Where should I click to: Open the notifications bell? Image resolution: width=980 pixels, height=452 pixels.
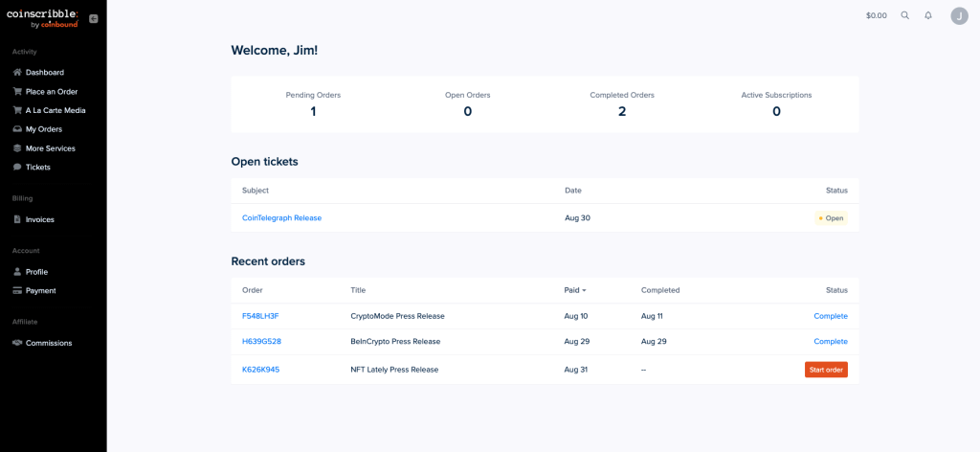point(928,15)
